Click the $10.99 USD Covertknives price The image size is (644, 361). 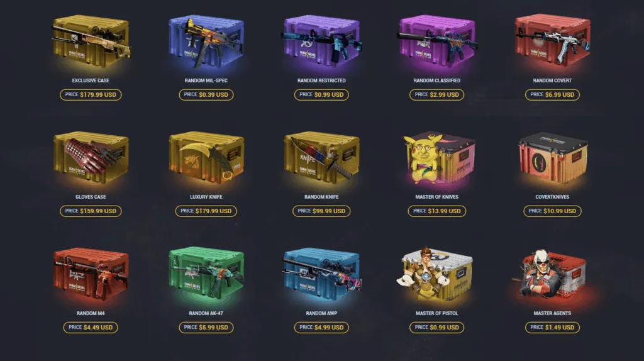[x=552, y=211]
